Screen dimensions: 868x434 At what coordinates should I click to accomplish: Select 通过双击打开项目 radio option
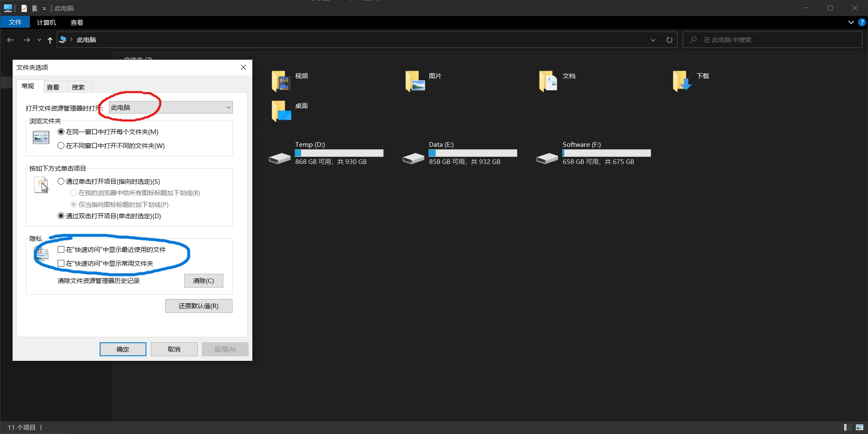tap(61, 216)
